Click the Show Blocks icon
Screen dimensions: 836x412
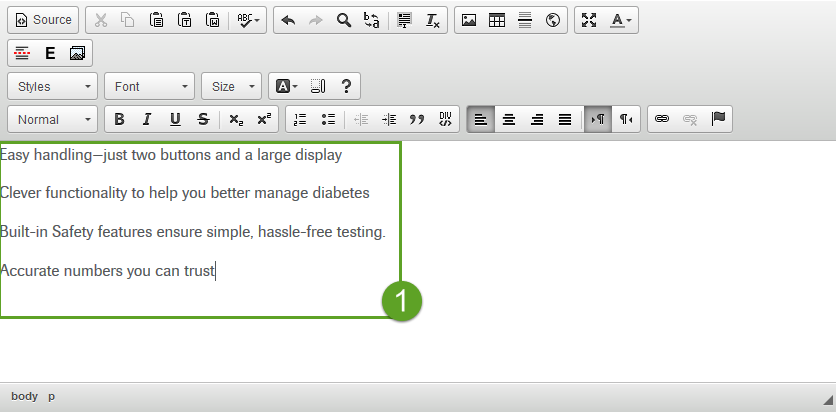[x=318, y=86]
